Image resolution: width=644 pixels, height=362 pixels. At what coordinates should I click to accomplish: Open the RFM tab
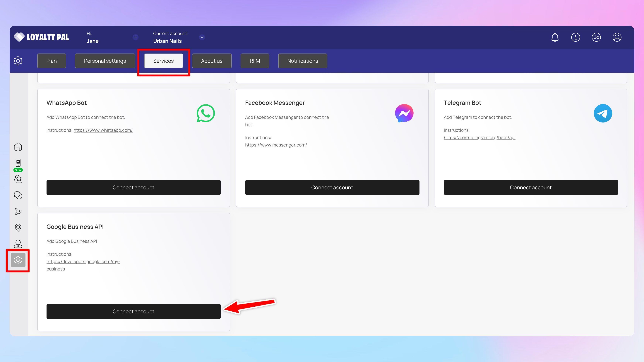pyautogui.click(x=255, y=61)
